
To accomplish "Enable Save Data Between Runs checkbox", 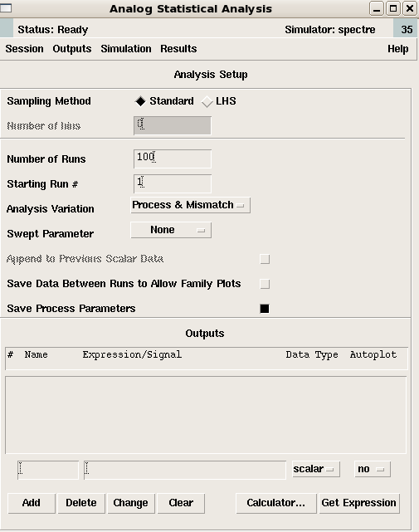I will (265, 284).
